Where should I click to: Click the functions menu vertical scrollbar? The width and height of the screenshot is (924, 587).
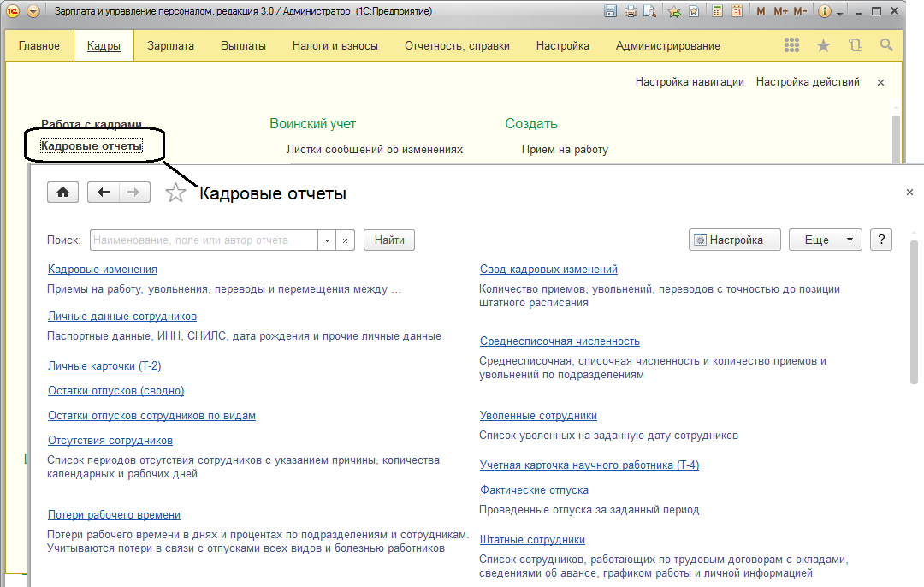tap(897, 139)
